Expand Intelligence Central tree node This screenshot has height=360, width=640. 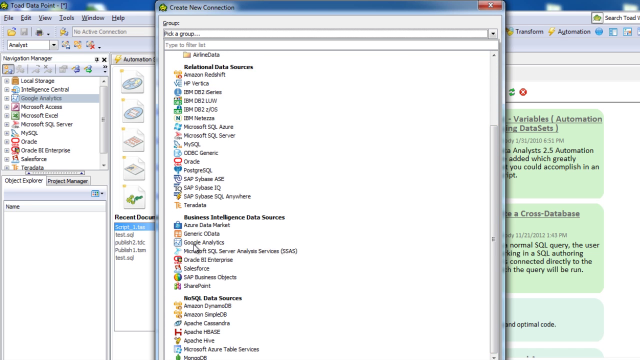7,90
